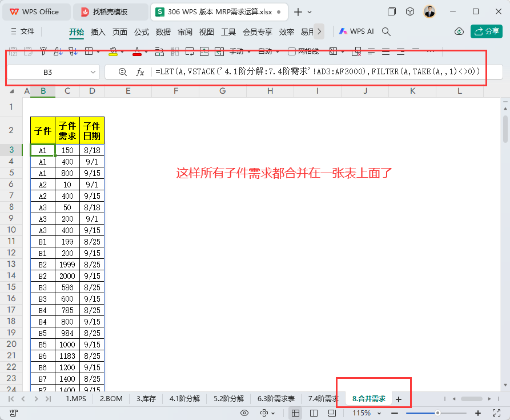This screenshot has width=510, height=420.
Task: Click the filter funnel toolbar icon
Action: (x=43, y=51)
